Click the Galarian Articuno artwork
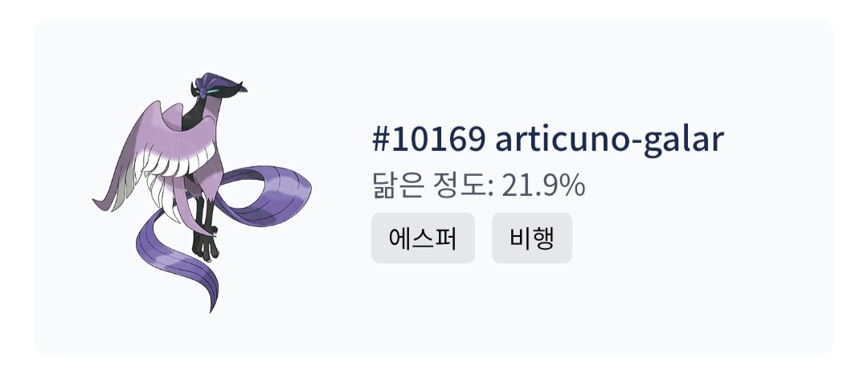868x371 pixels. 201,193
